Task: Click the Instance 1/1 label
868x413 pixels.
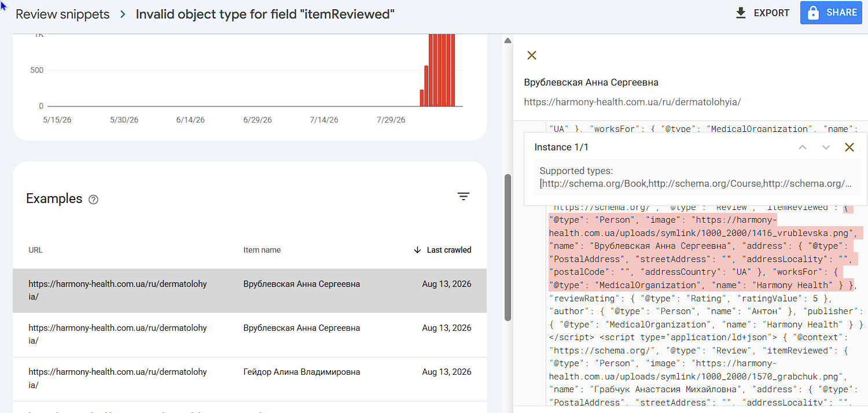Action: point(561,147)
